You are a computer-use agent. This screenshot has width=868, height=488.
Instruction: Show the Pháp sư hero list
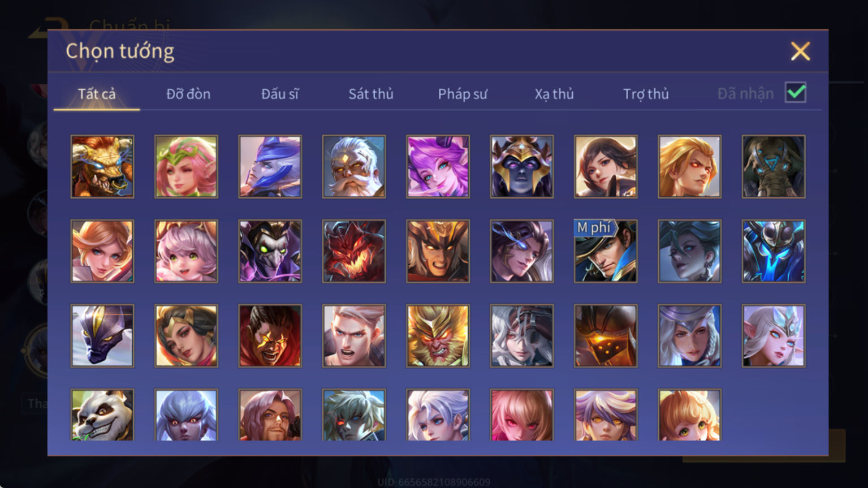coord(463,94)
